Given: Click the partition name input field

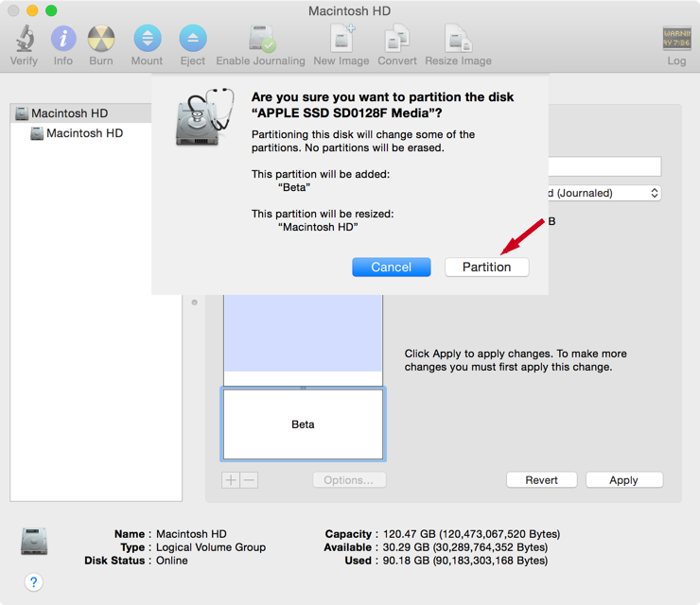Looking at the screenshot, I should click(x=604, y=166).
